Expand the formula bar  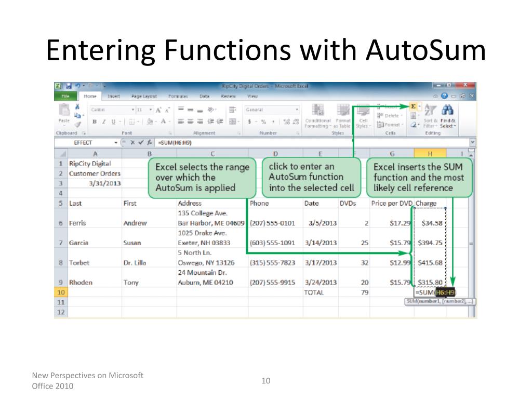point(473,142)
